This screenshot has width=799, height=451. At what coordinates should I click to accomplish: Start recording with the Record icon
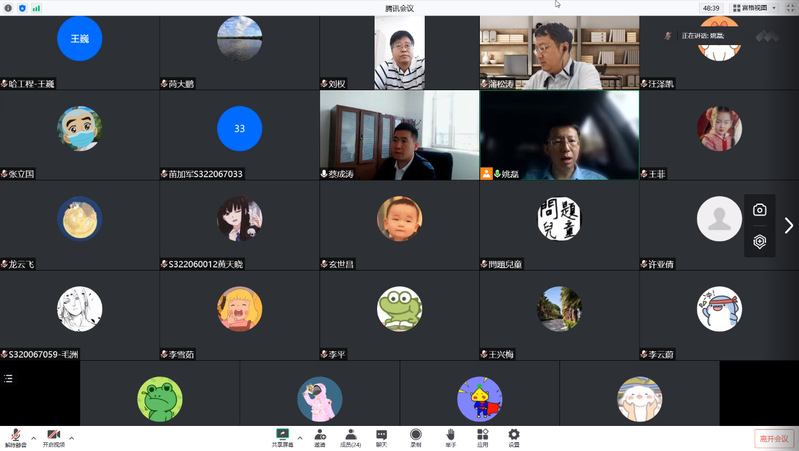point(415,436)
